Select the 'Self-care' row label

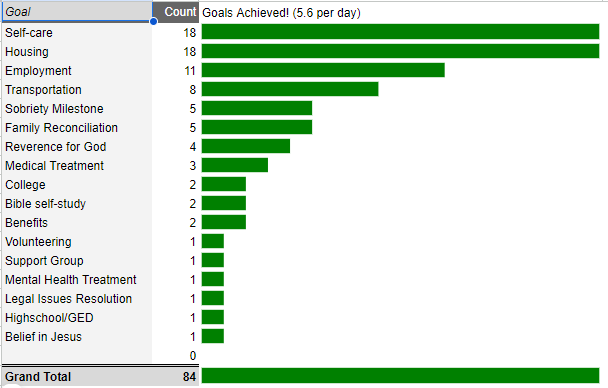point(77,33)
